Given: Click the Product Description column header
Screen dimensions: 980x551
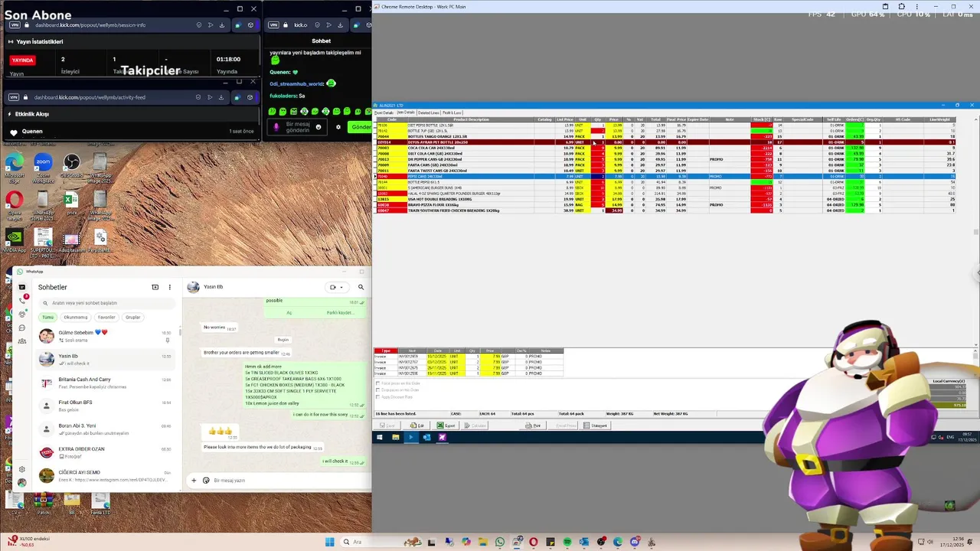Looking at the screenshot, I should click(x=471, y=119).
